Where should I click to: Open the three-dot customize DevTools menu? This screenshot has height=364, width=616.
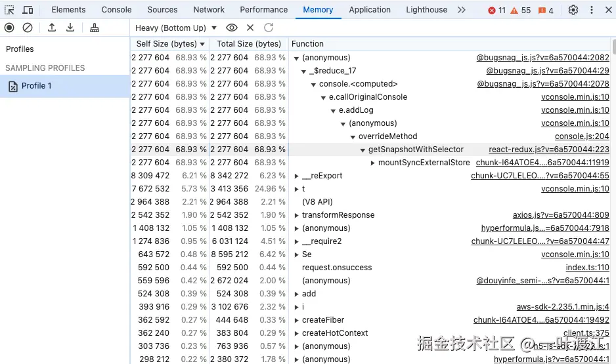[592, 10]
